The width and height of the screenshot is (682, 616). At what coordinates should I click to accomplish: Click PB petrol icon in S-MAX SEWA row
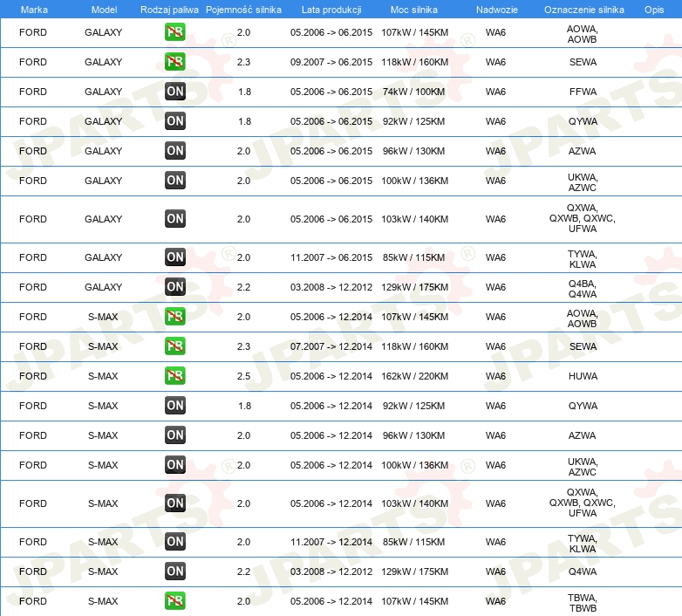tap(174, 346)
